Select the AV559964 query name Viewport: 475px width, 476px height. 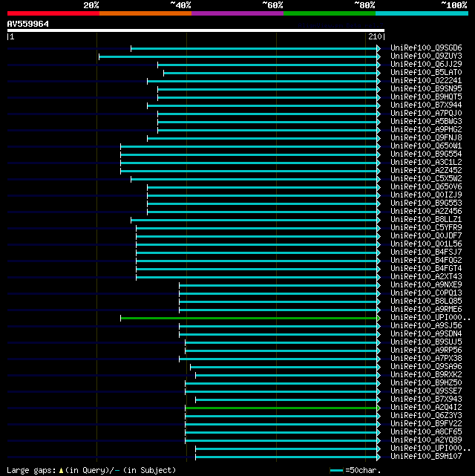tap(28, 24)
